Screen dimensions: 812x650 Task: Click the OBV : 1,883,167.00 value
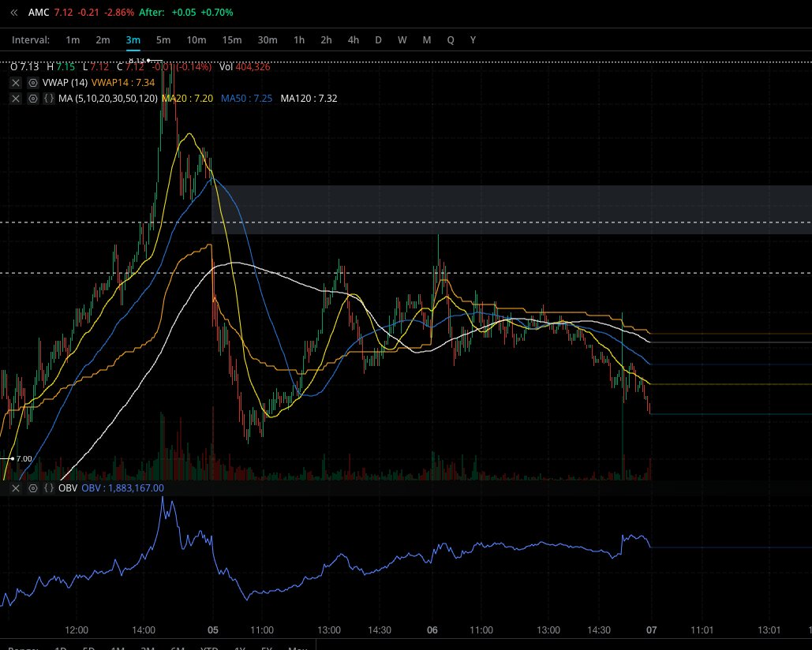(123, 488)
